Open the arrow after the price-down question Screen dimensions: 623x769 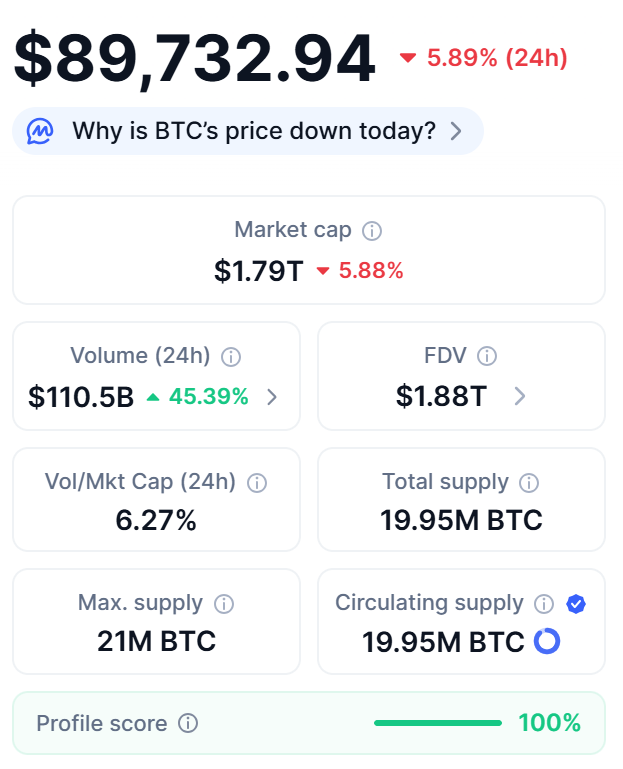click(x=456, y=131)
